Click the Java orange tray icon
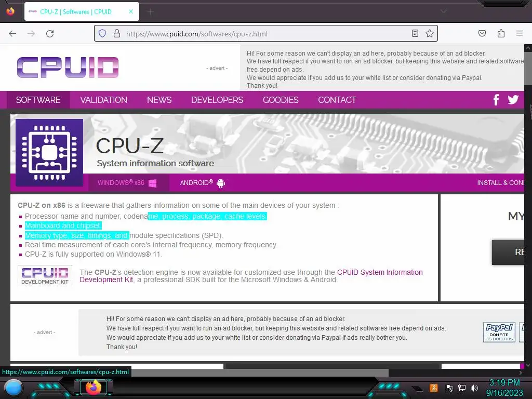The height and width of the screenshot is (399, 532). click(434, 388)
